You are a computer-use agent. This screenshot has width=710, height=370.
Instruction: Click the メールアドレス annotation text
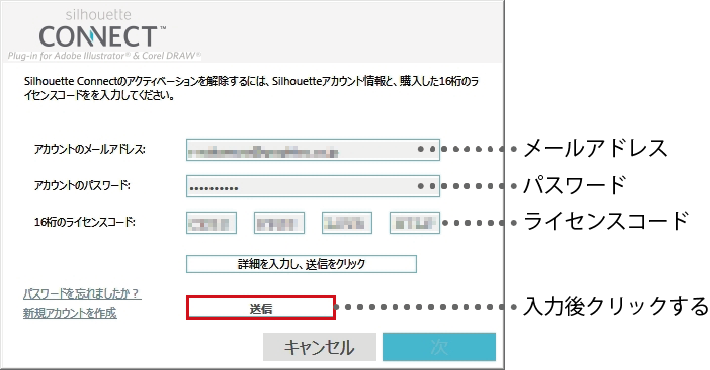tap(595, 149)
